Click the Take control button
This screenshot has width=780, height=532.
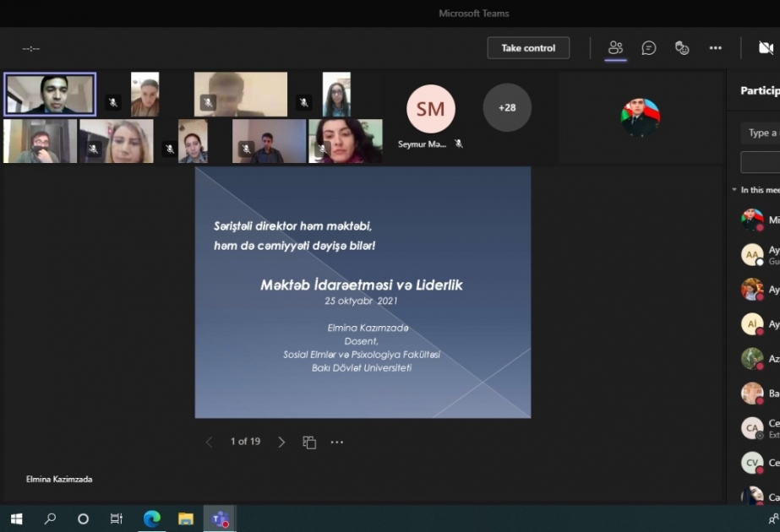click(528, 48)
